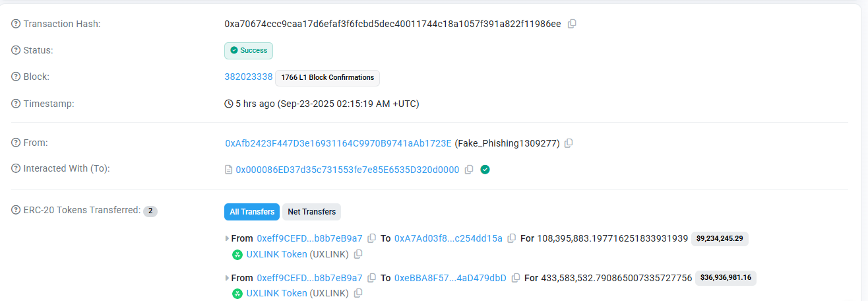
Task: Click the $9,234,245.29 value badge
Action: click(x=720, y=239)
